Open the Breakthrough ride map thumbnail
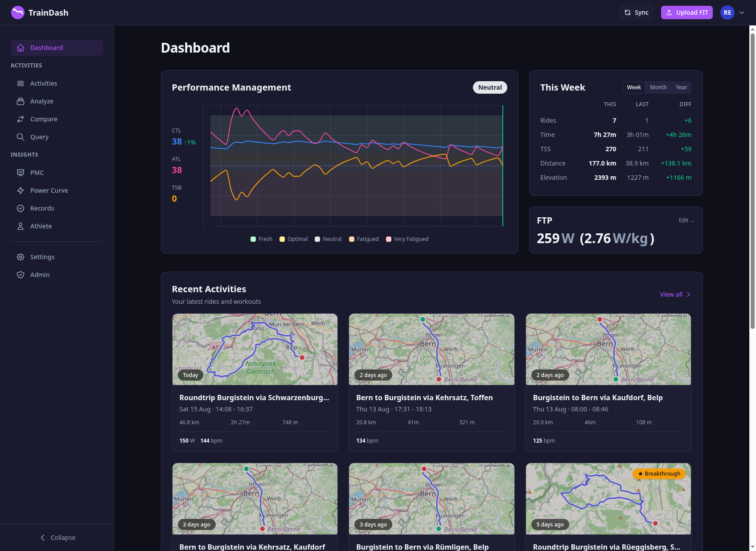 pyautogui.click(x=608, y=499)
